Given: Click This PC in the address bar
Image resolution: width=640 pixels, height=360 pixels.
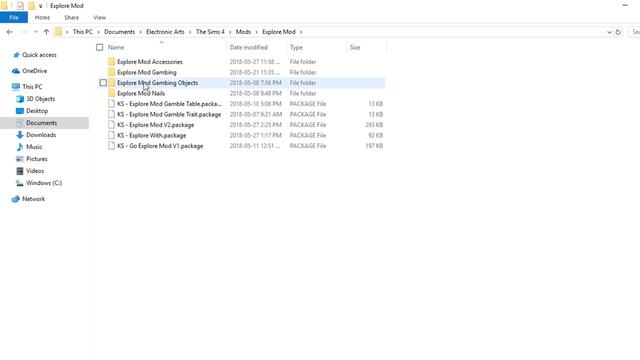Looking at the screenshot, I should 83,32.
